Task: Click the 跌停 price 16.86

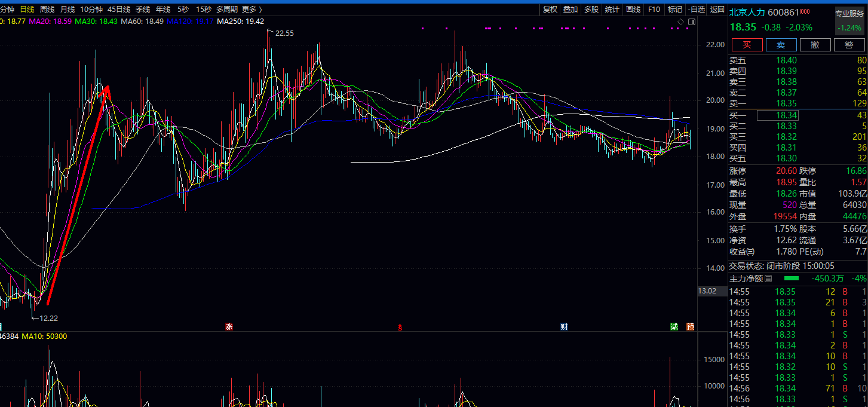Action: [x=855, y=171]
